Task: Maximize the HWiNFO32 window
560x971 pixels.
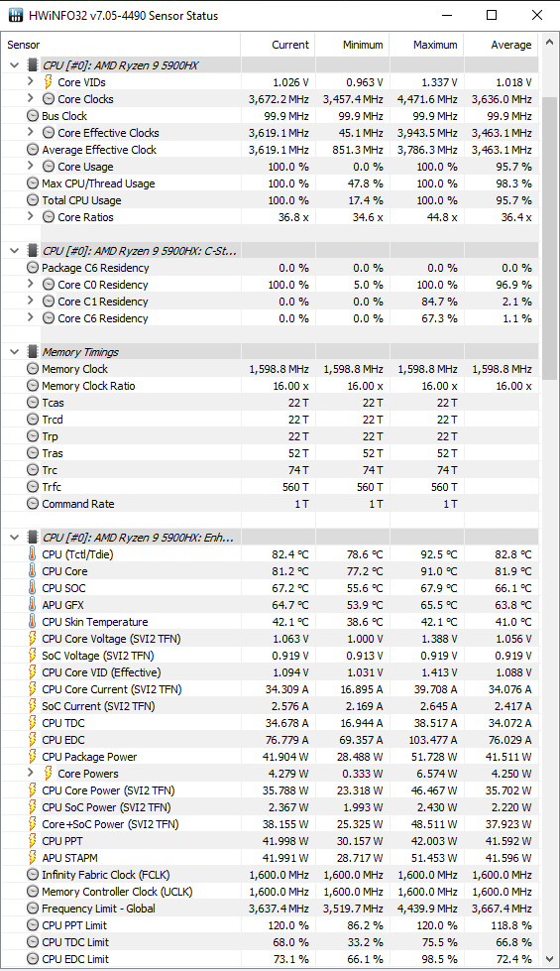Action: coord(492,16)
